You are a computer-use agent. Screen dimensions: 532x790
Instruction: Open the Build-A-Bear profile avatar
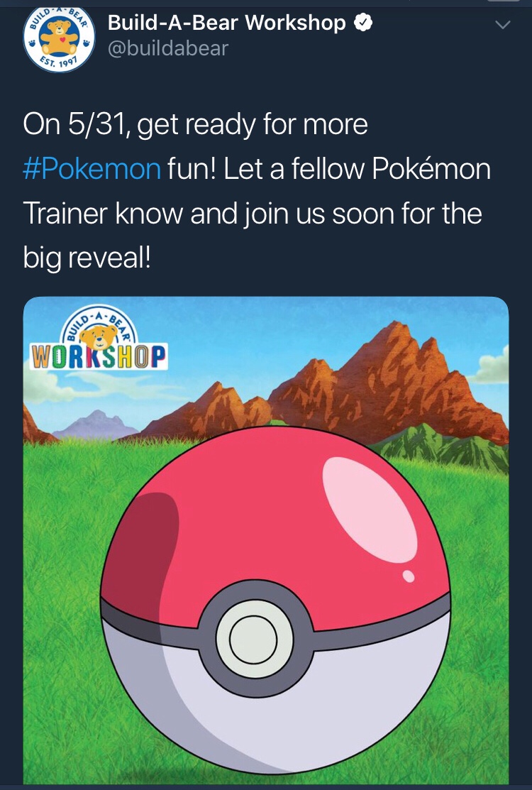[x=59, y=39]
